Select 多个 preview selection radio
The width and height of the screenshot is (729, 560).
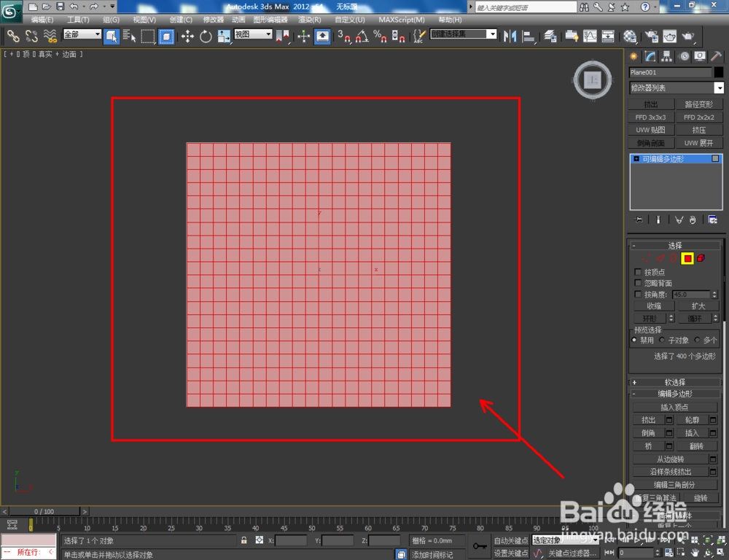pyautogui.click(x=697, y=340)
